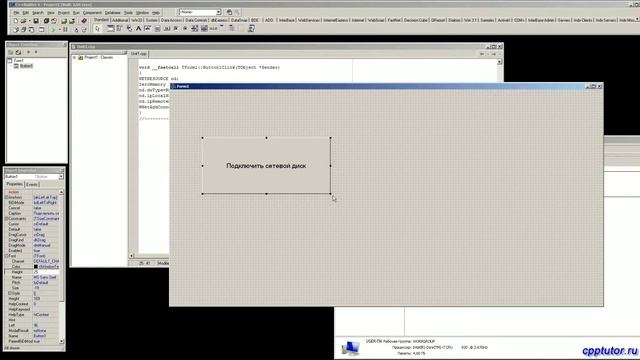Viewport: 640px width, 360px height.
Task: Click computer icon in background system window
Action: point(350,348)
